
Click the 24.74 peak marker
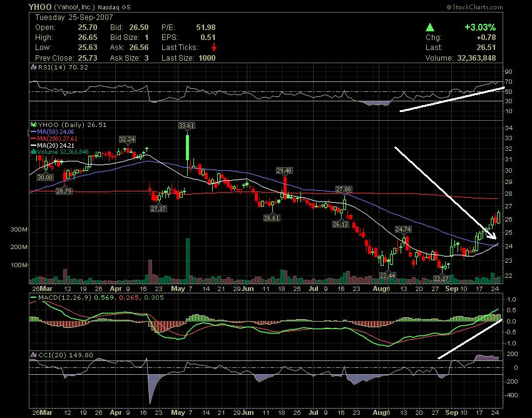coord(403,230)
